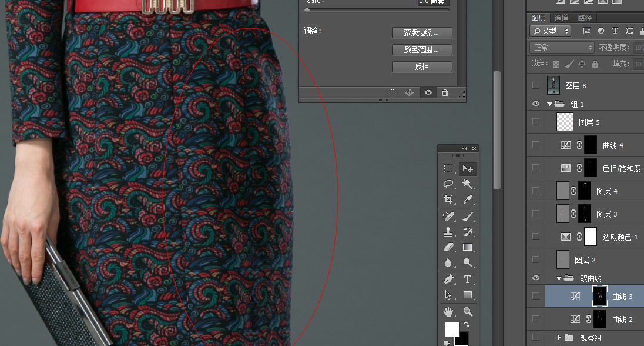
Task: Hide the 组 1 group
Action: (x=535, y=104)
